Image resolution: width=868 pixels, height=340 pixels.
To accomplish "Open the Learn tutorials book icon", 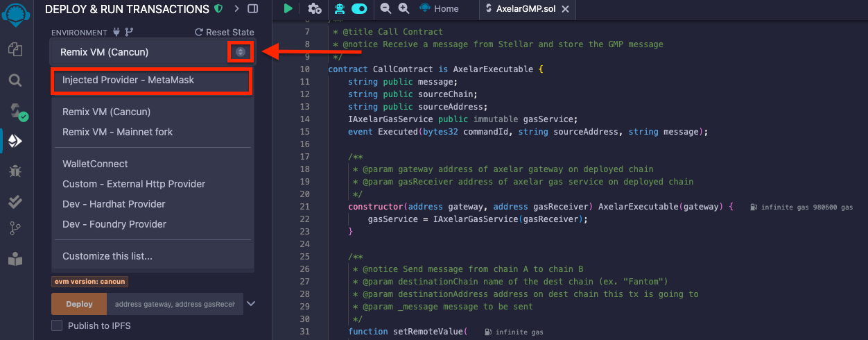I will click(15, 260).
